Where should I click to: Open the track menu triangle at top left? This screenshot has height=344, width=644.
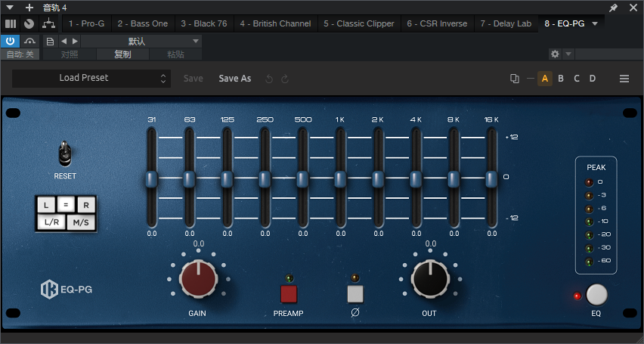11,8
